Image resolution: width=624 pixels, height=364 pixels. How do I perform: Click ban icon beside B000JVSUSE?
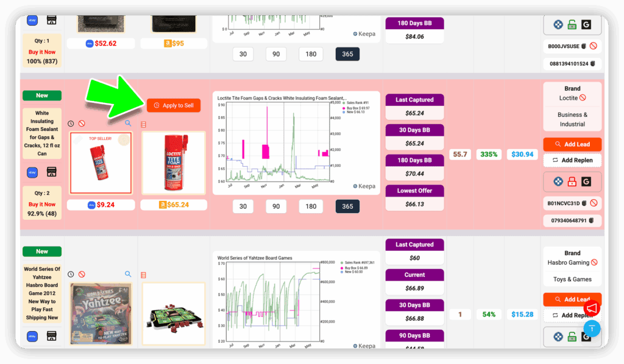click(x=594, y=46)
